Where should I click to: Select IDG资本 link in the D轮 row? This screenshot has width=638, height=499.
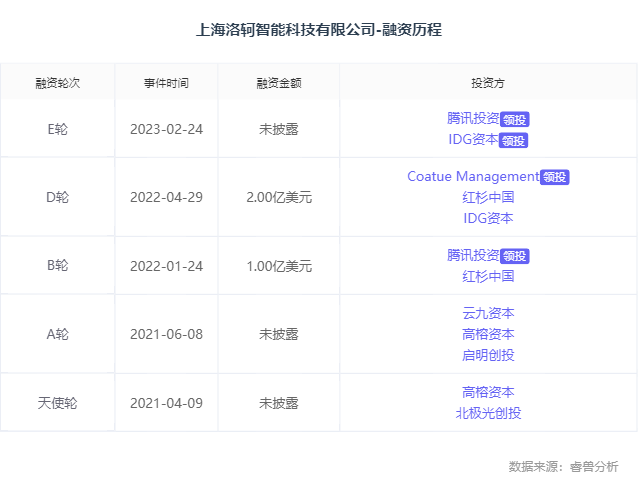(x=488, y=218)
